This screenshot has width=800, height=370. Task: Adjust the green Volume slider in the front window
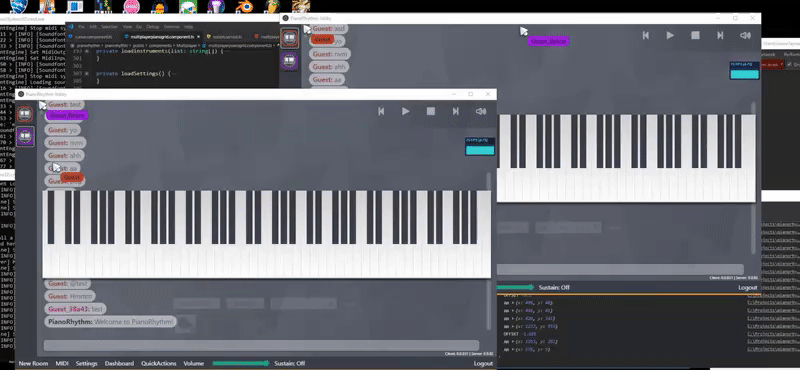(241, 363)
